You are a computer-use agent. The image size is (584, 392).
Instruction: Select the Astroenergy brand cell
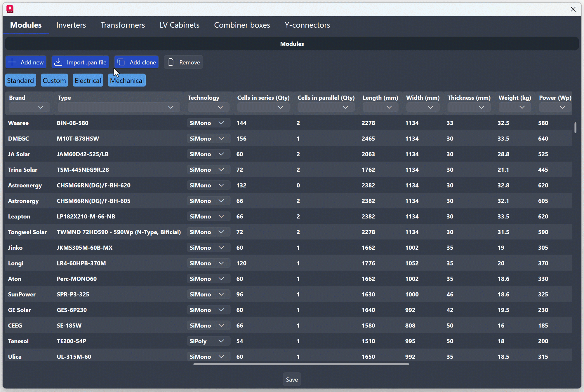coord(25,185)
